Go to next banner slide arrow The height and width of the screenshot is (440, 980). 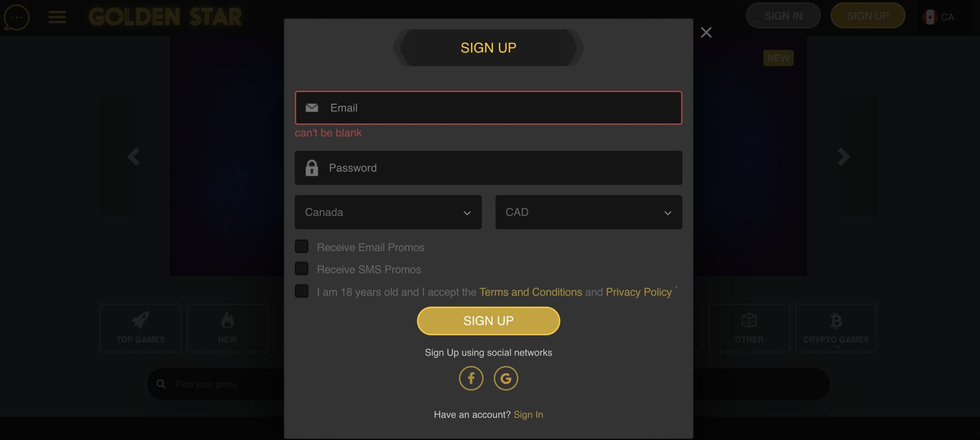pos(843,156)
